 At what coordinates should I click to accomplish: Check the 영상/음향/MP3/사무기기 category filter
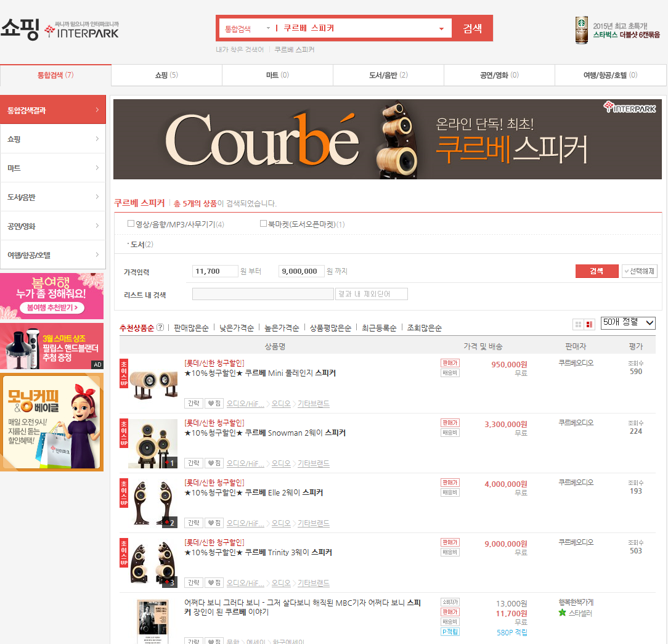[x=131, y=224]
